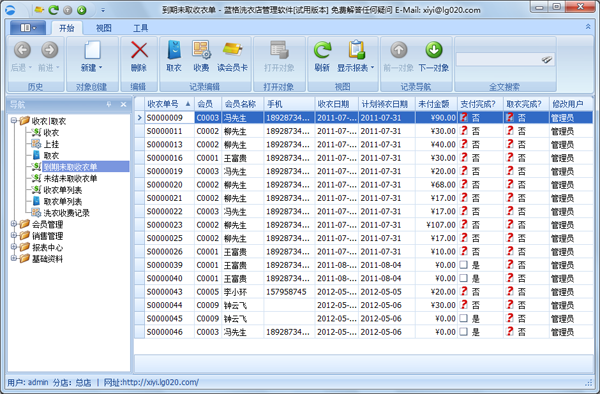This screenshot has height=394, width=600.
Task: Toggle 支付完成 checkbox for row S0000040
Action: [464, 278]
